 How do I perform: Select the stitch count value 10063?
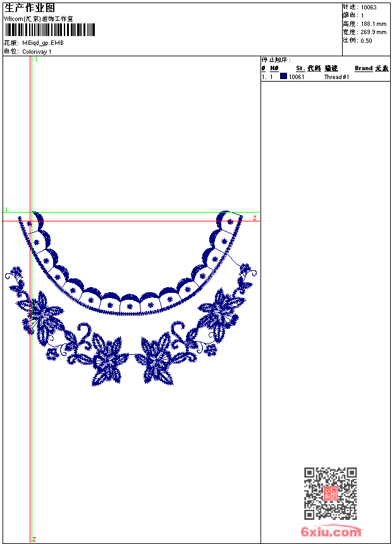[369, 8]
